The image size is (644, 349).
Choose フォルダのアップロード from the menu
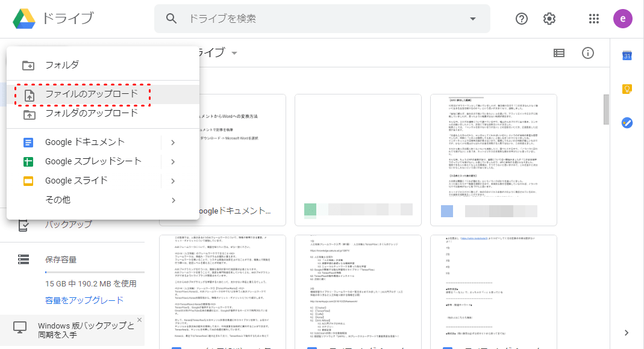(92, 113)
